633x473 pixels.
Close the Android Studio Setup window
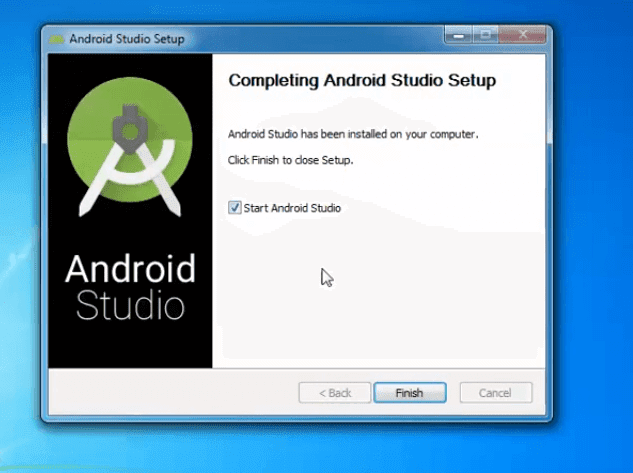pyautogui.click(x=522, y=35)
